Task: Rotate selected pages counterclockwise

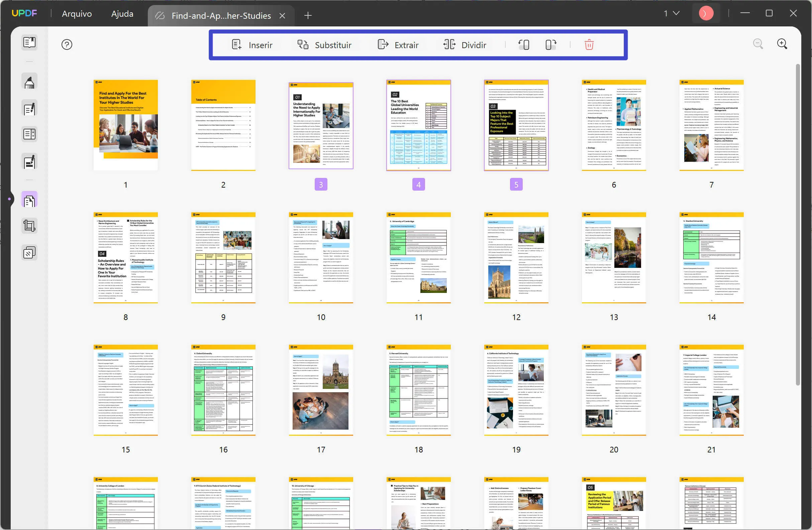Action: point(524,44)
